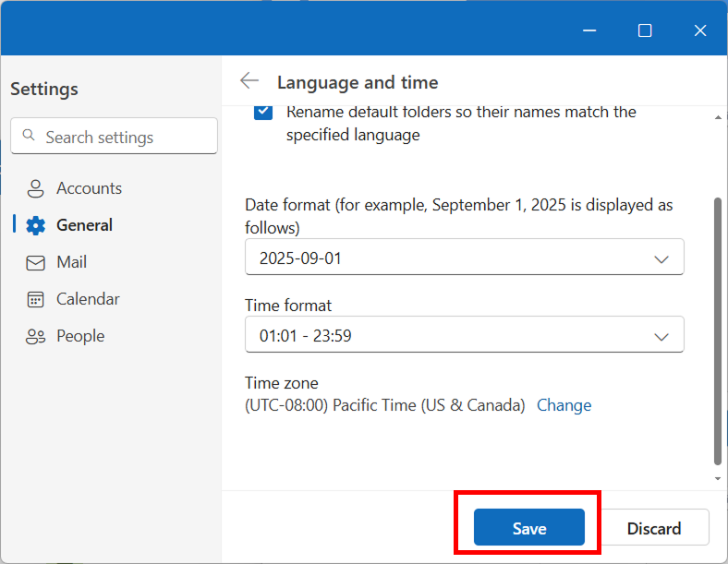The height and width of the screenshot is (564, 728).
Task: Click the Settings heading
Action: (44, 89)
